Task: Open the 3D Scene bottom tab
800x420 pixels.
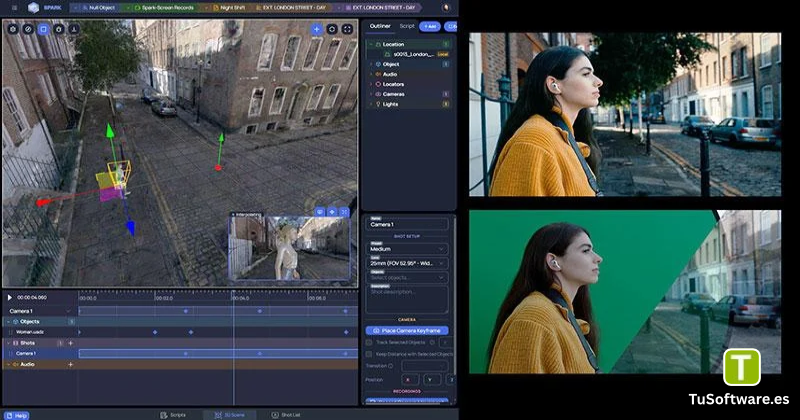Action: [x=230, y=415]
